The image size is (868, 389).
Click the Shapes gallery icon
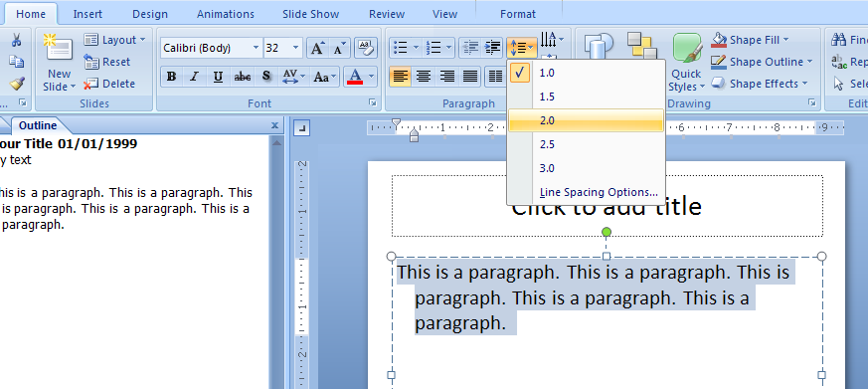[x=599, y=46]
